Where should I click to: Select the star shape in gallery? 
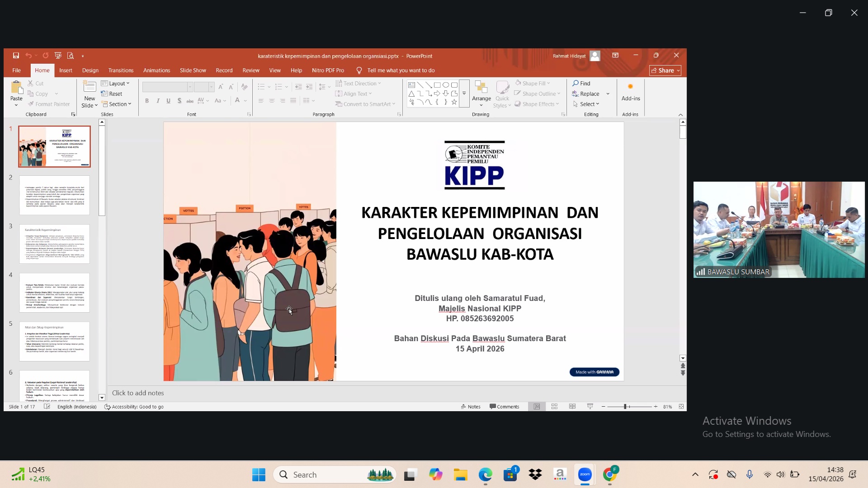454,102
